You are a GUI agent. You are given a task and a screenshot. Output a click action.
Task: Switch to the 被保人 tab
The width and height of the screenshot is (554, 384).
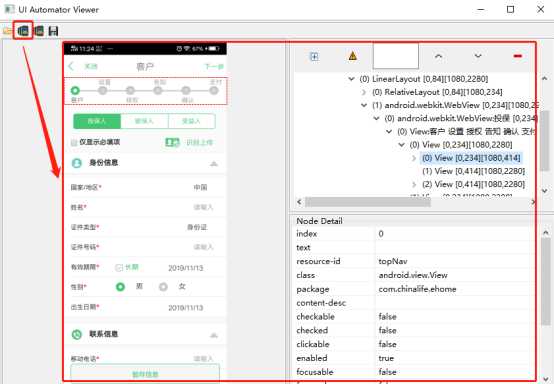pyautogui.click(x=145, y=121)
